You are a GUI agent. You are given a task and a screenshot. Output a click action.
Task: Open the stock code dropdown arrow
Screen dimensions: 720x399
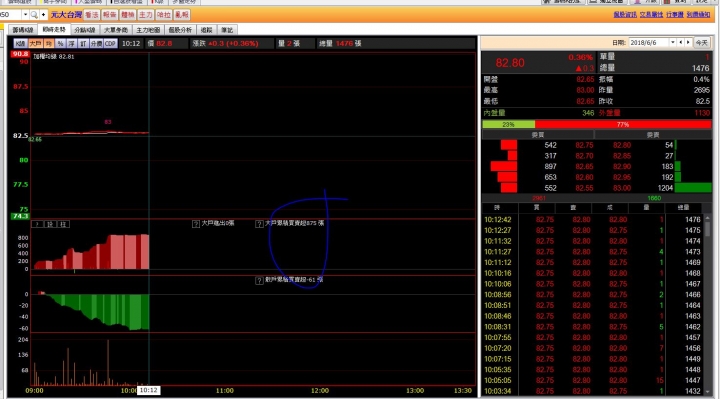25,15
